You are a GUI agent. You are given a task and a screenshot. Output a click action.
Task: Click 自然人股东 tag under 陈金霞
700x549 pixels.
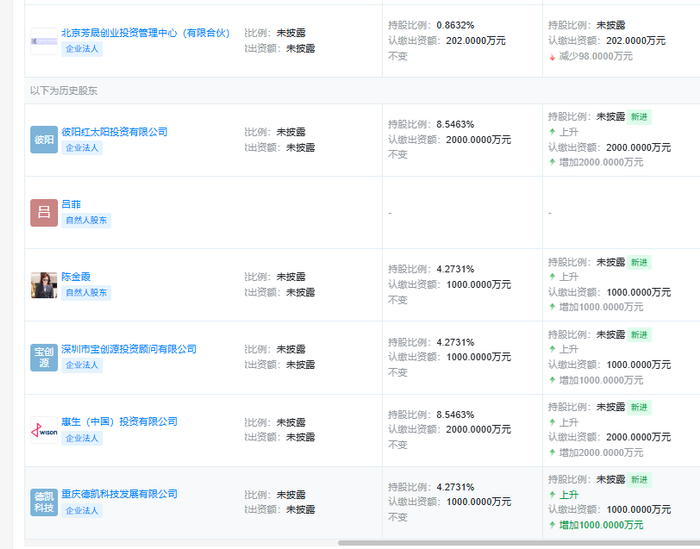tap(86, 293)
